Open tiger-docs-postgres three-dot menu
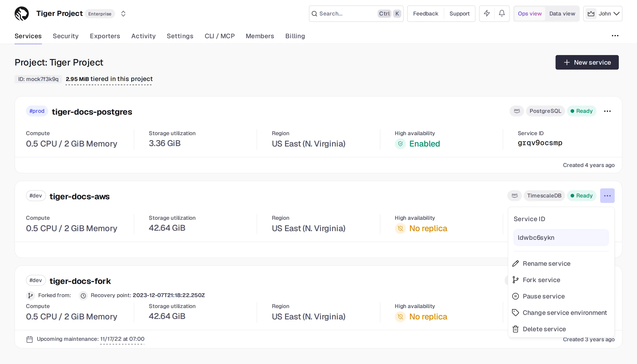637x364 pixels. tap(607, 111)
